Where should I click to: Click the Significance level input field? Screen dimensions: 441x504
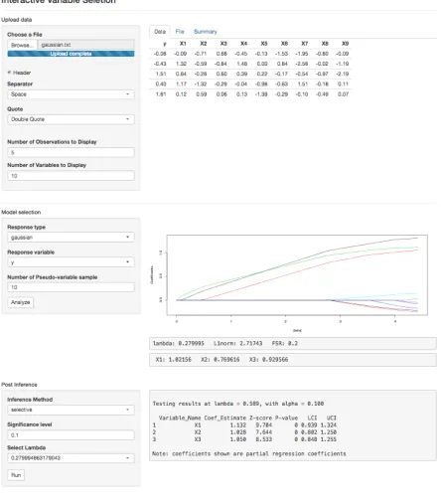tap(71, 435)
